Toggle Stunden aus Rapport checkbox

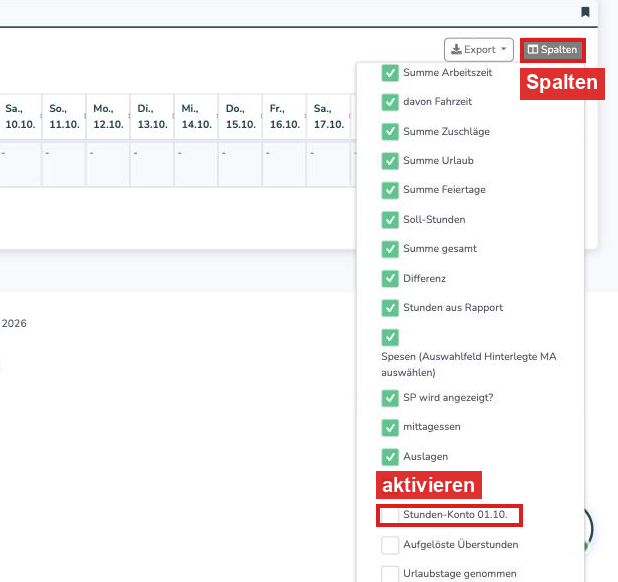click(x=390, y=308)
